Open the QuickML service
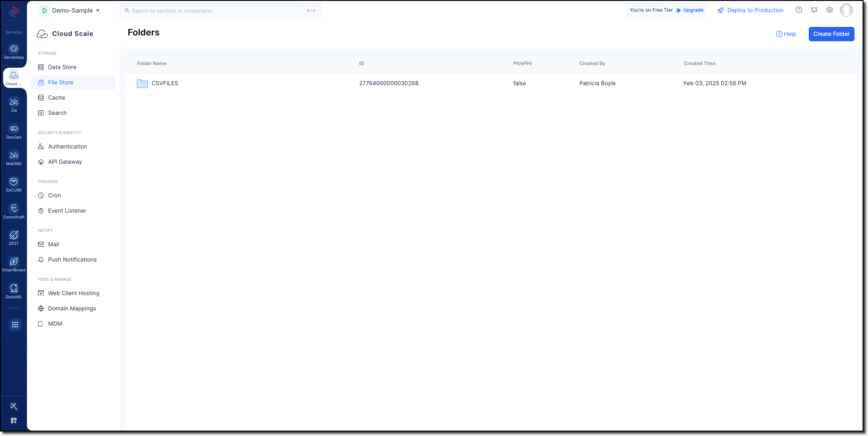 14,291
